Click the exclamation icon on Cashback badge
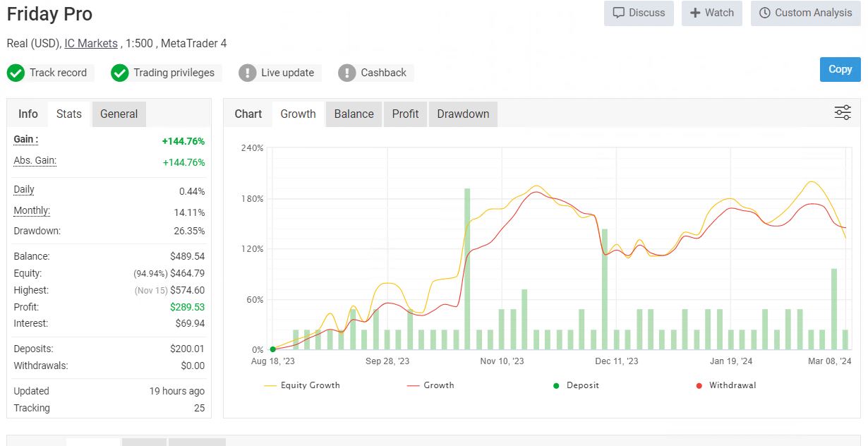 coord(347,73)
